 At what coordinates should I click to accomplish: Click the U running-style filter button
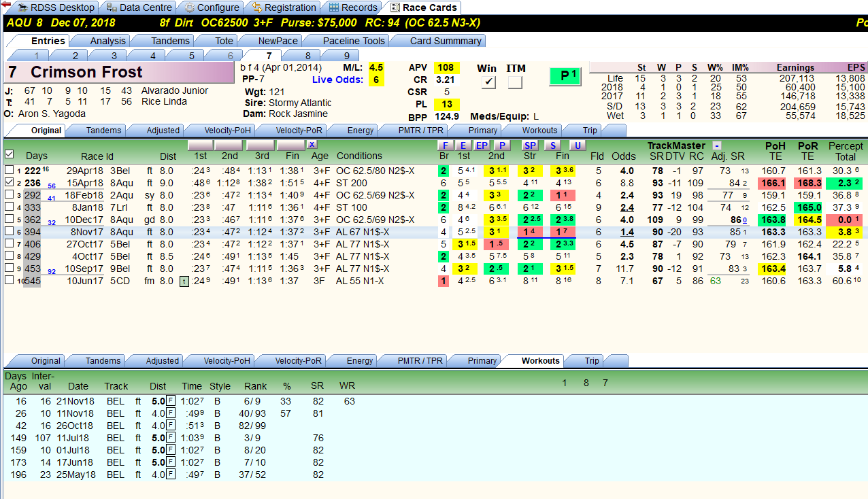coord(578,145)
